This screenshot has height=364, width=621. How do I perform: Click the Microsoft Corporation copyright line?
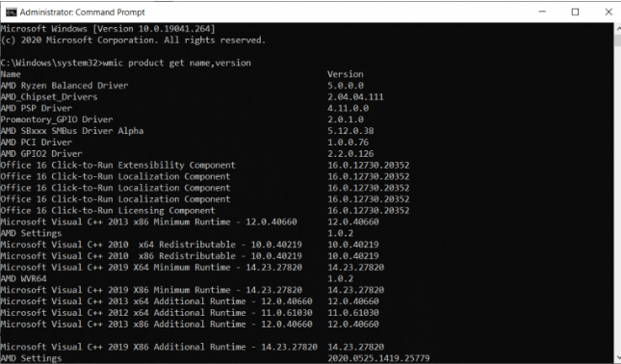coord(133,40)
